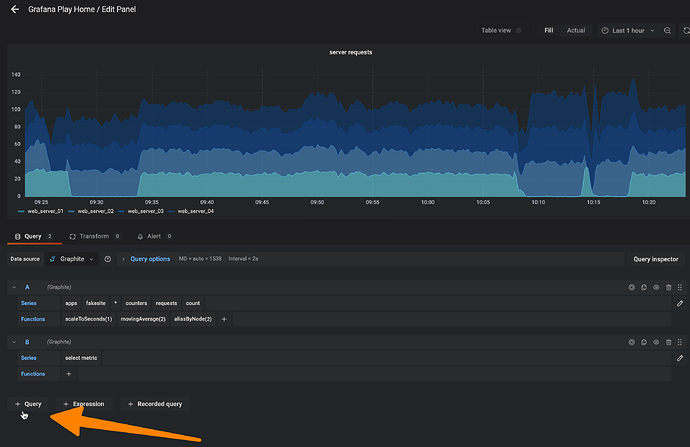Add function plus icon in query A
This screenshot has width=690, height=447.
[224, 319]
